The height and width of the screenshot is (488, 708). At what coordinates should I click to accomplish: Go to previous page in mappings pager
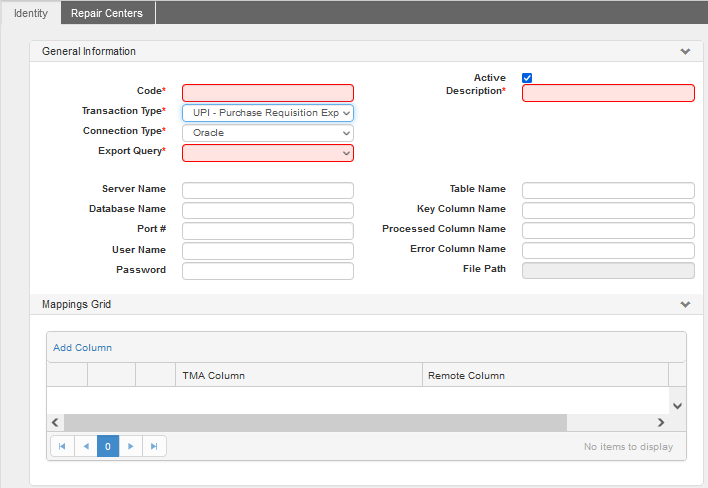(85, 446)
